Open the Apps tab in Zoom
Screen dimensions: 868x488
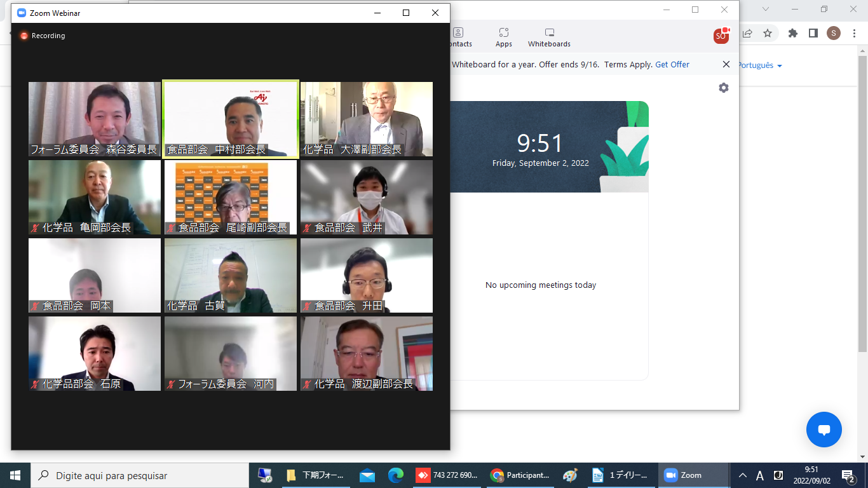coord(503,37)
